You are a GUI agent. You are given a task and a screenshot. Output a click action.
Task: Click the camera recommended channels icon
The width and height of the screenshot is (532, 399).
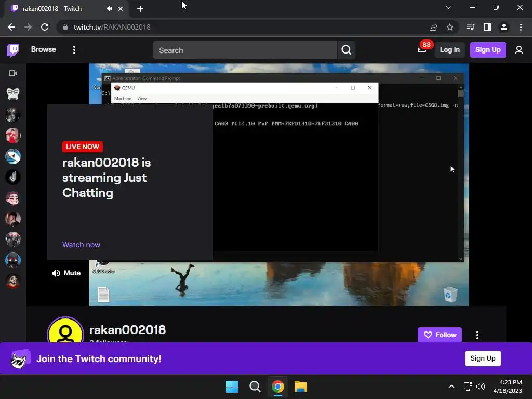[x=13, y=73]
